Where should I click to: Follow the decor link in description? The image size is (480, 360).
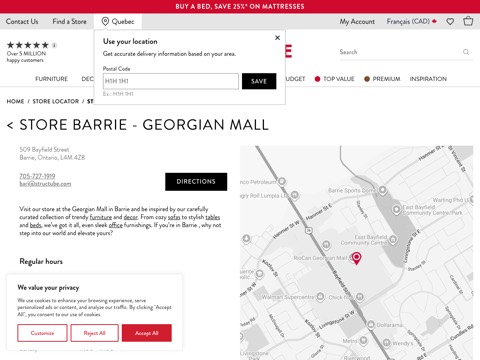(x=131, y=217)
